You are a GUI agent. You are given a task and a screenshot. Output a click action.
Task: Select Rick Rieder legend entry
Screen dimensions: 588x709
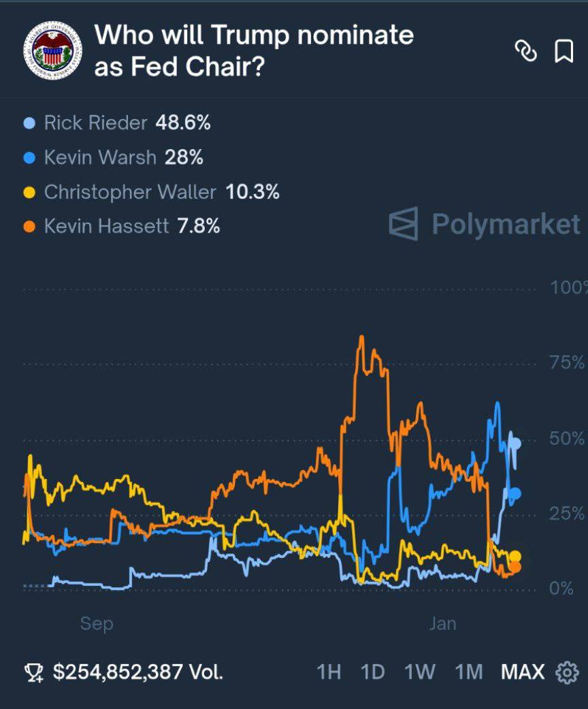[95, 123]
